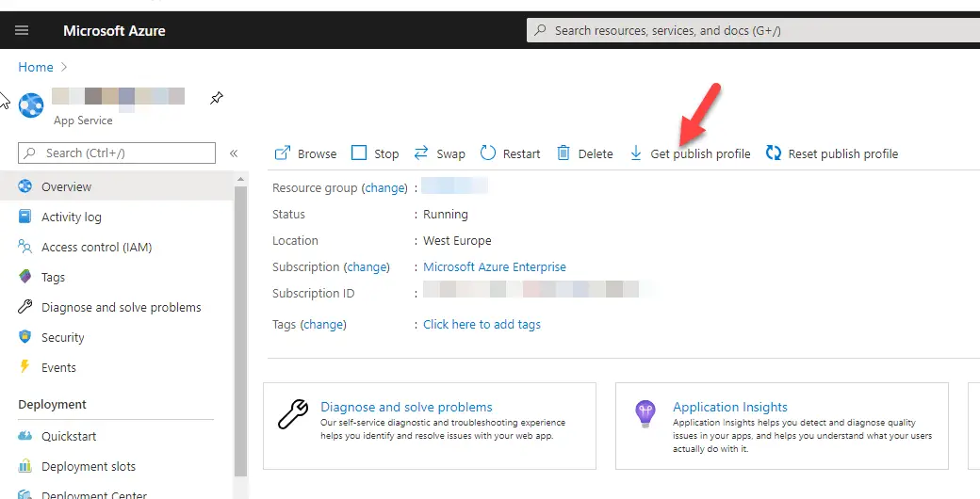Click Browse in the toolbar
This screenshot has height=499, width=980.
click(x=317, y=153)
